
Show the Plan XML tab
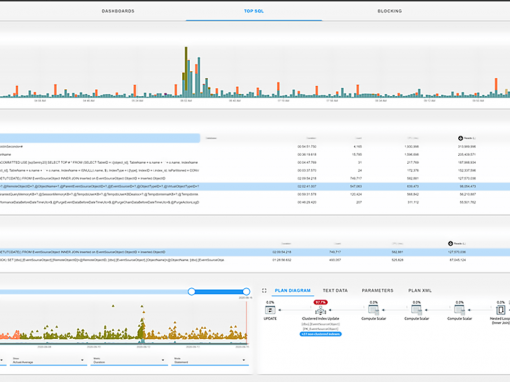coord(420,291)
